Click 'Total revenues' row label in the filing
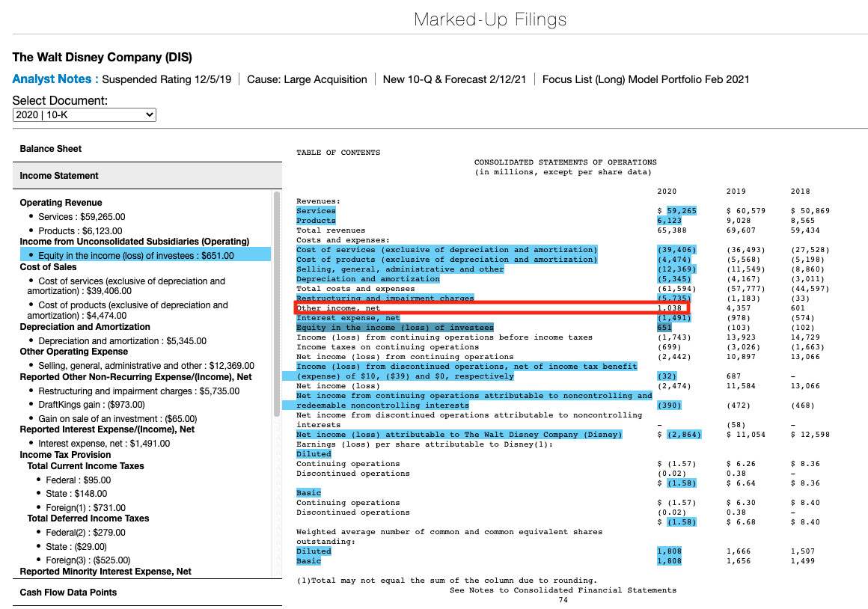 click(331, 230)
